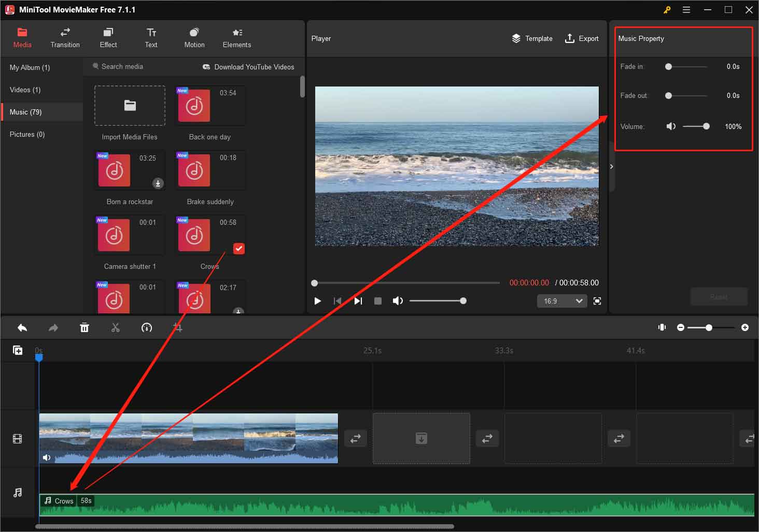Select the Crows audio clip on timeline

click(397, 505)
